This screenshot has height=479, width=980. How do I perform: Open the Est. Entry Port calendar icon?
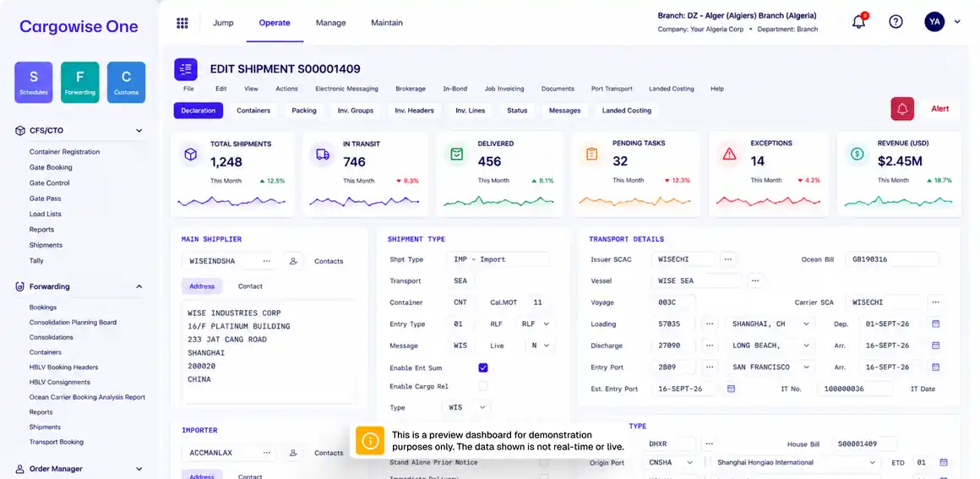coord(731,389)
